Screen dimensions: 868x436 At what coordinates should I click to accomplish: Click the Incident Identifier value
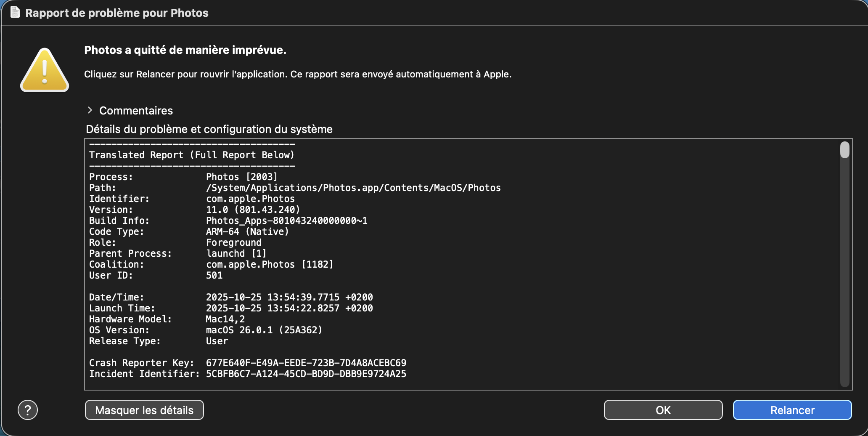306,374
